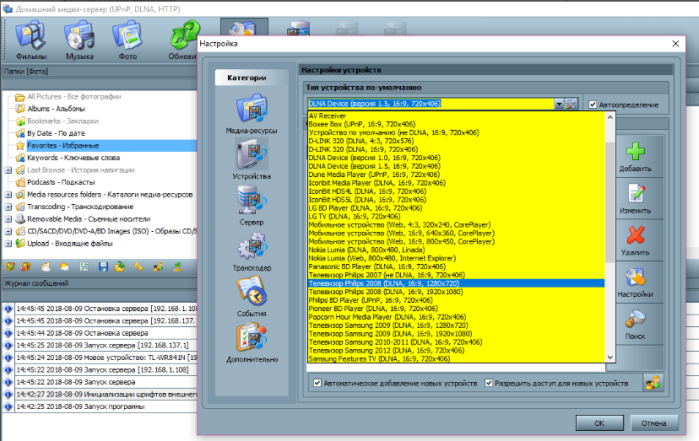Click the Изменить edit device icon
The height and width of the screenshot is (441, 699).
(635, 194)
